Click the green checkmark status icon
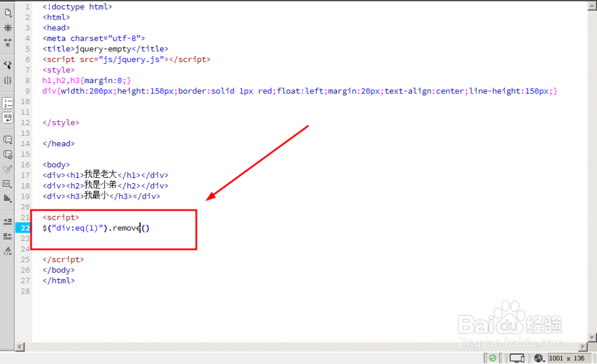This screenshot has height=364, width=597. [x=493, y=358]
